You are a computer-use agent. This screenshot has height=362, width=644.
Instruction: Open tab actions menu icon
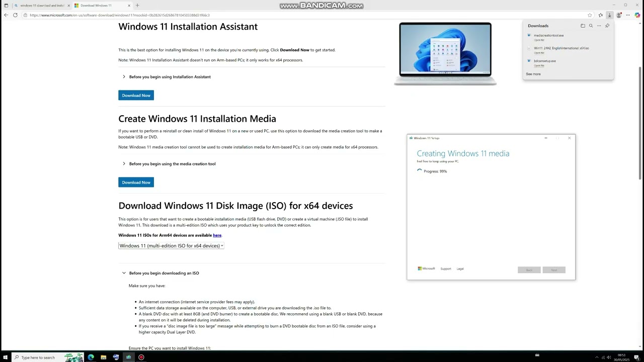(x=6, y=6)
